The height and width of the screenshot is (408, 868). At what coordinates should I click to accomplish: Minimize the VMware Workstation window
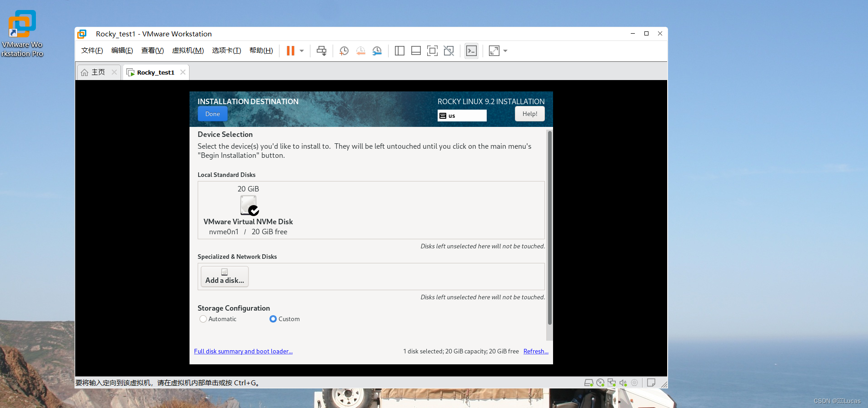click(633, 34)
